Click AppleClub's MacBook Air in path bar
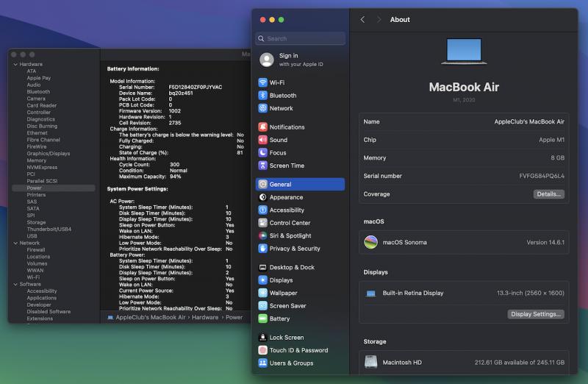The width and height of the screenshot is (588, 384). tap(151, 318)
